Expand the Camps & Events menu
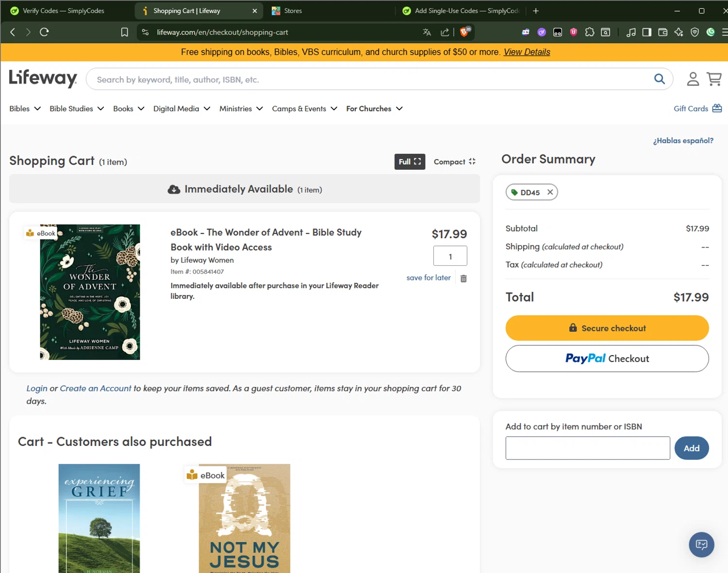This screenshot has width=728, height=573. (x=304, y=109)
